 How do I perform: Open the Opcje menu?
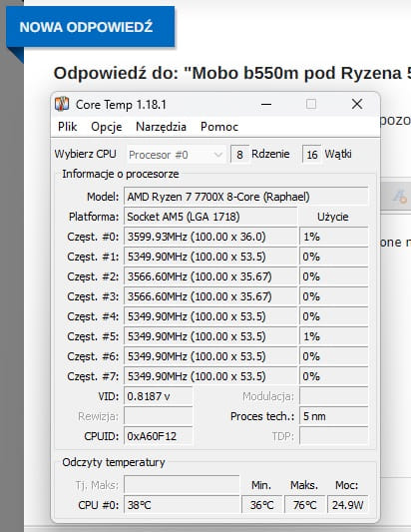(107, 127)
